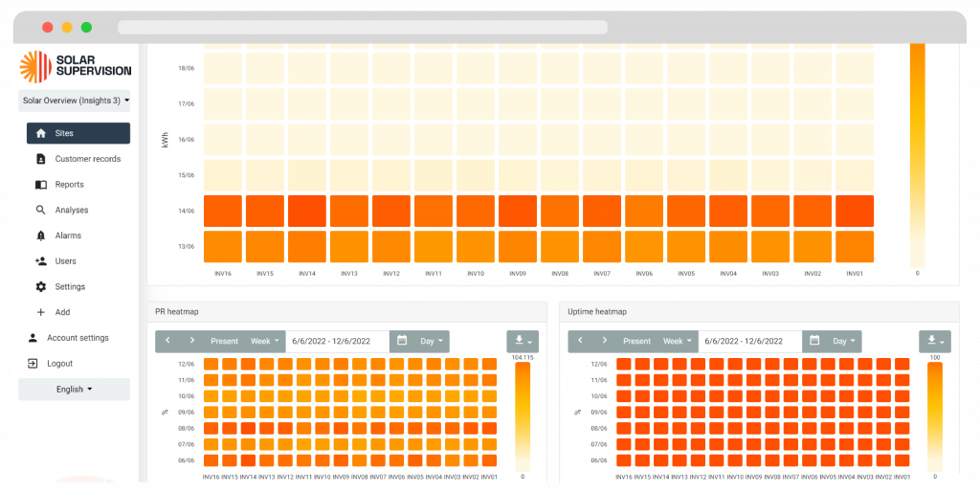
Task: Click Present button in Uptime heatmap
Action: click(x=636, y=341)
